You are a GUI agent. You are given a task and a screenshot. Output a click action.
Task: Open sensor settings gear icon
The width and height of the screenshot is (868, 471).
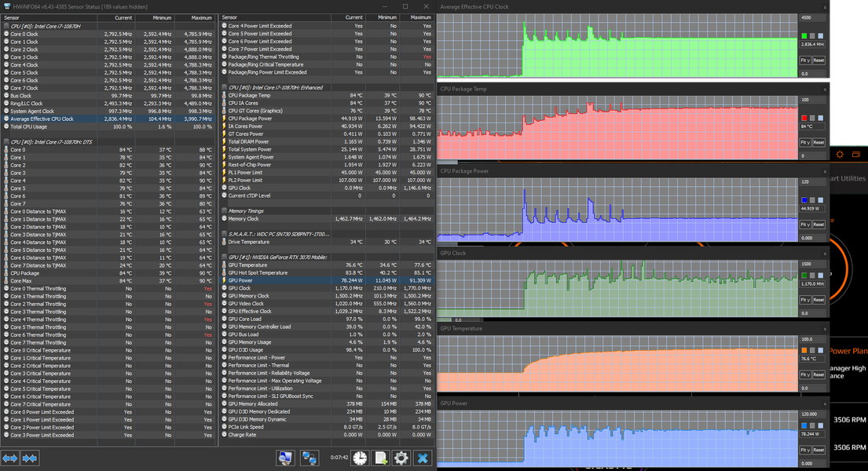coord(401,458)
